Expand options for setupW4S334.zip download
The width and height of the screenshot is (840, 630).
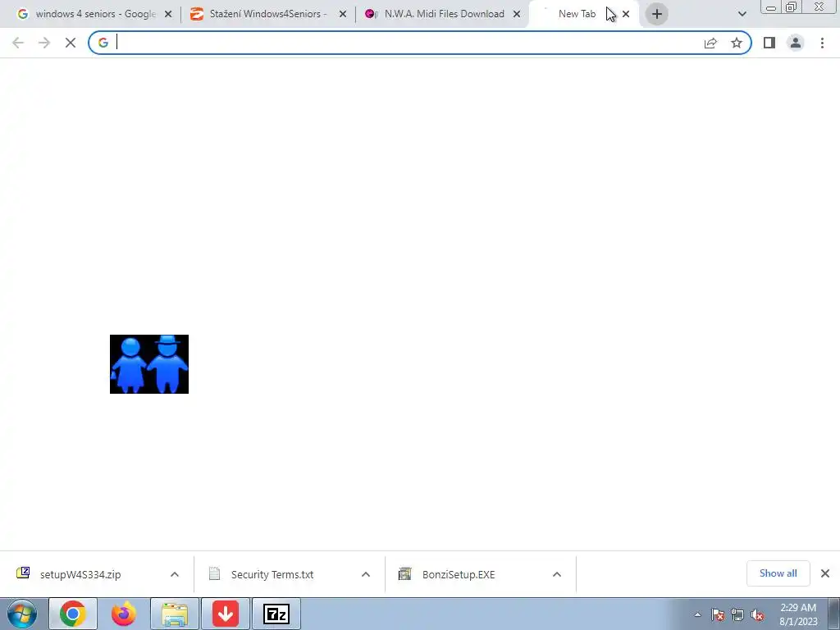click(x=175, y=574)
